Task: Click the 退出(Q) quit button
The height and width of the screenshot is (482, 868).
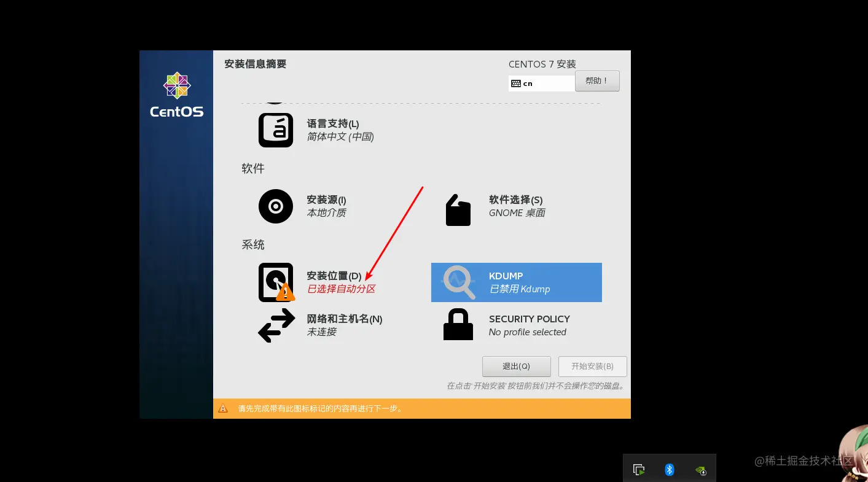Action: click(516, 367)
